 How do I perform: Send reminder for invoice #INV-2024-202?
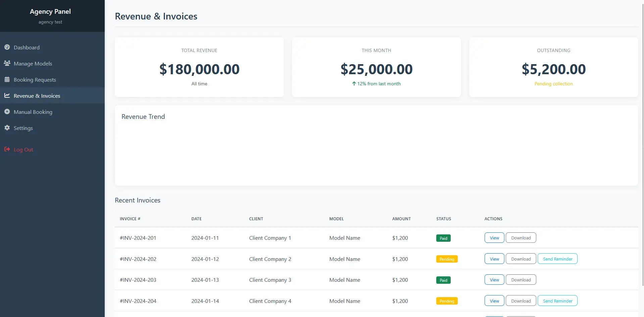pos(557,259)
